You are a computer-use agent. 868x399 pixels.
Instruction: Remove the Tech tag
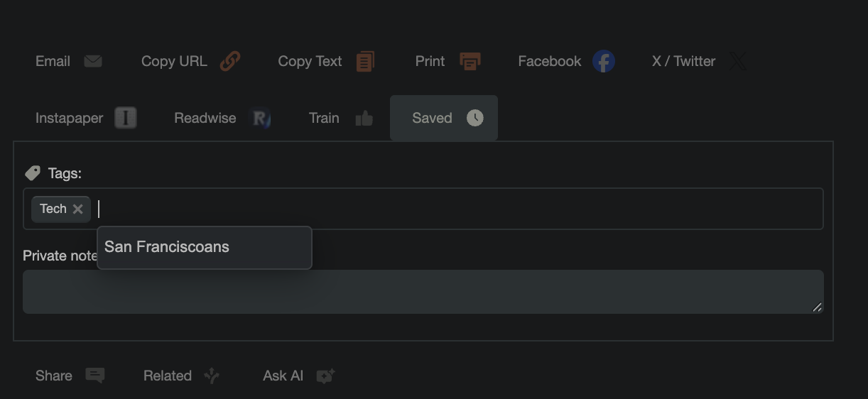point(78,209)
